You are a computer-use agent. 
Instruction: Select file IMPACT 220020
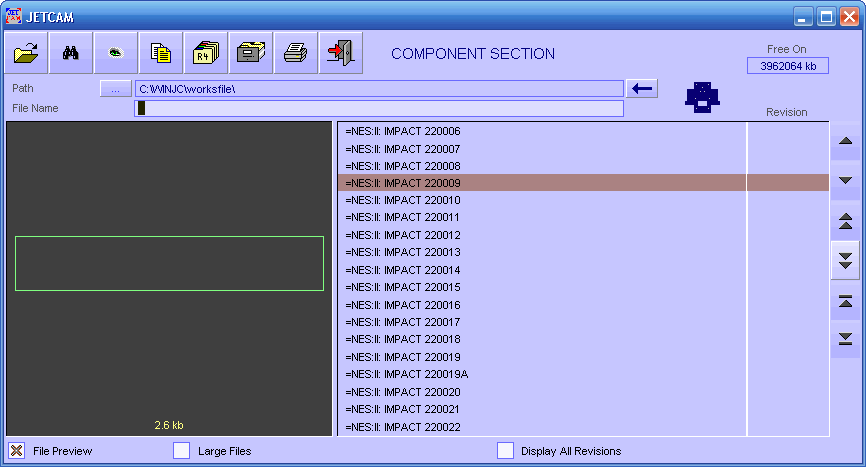tap(542, 392)
